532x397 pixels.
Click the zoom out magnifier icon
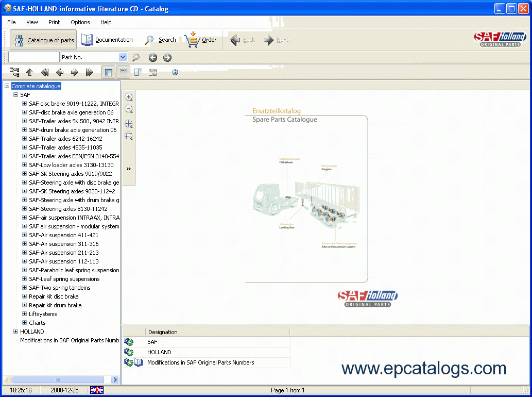coord(129,109)
